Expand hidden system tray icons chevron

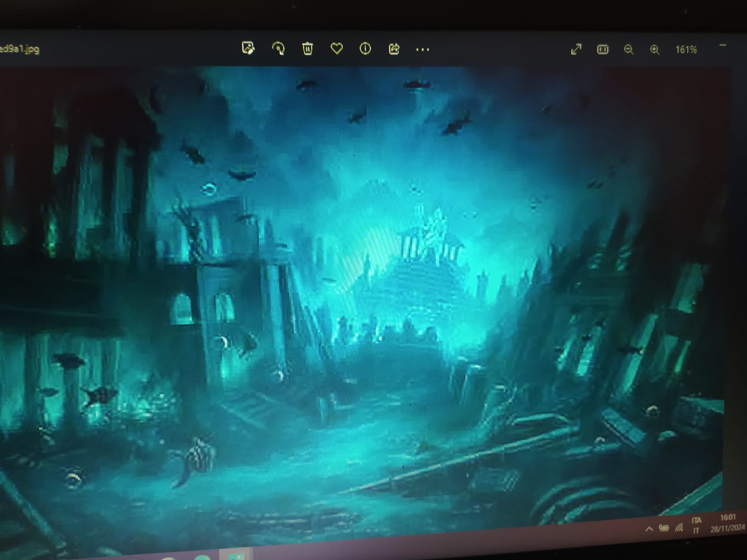click(649, 529)
